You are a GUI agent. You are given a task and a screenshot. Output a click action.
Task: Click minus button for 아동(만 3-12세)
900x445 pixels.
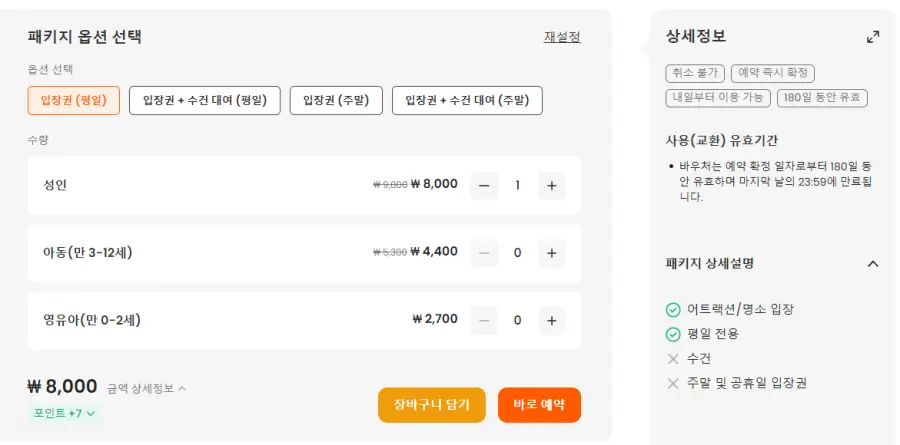[484, 253]
